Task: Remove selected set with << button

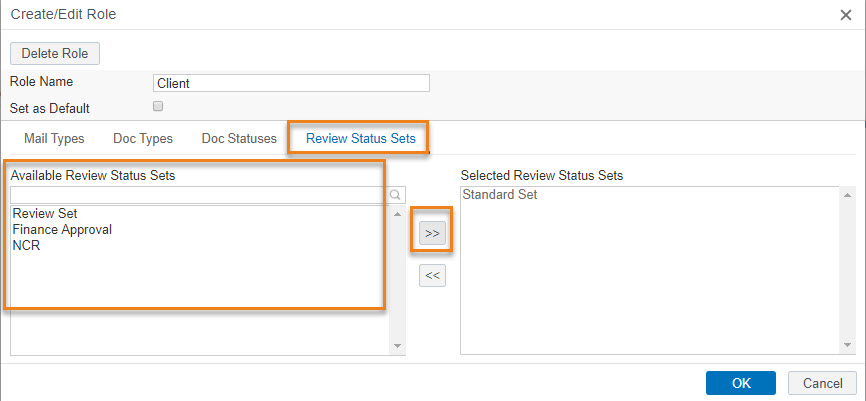Action: 432,276
